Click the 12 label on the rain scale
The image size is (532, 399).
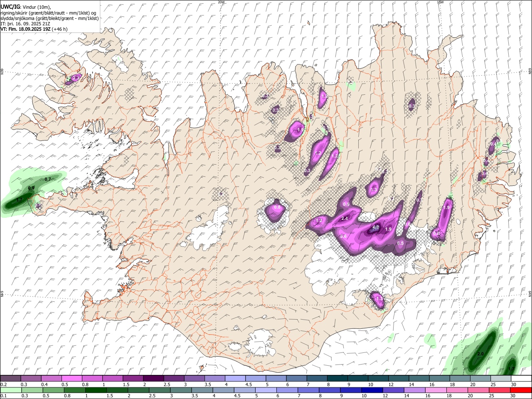[385, 396]
